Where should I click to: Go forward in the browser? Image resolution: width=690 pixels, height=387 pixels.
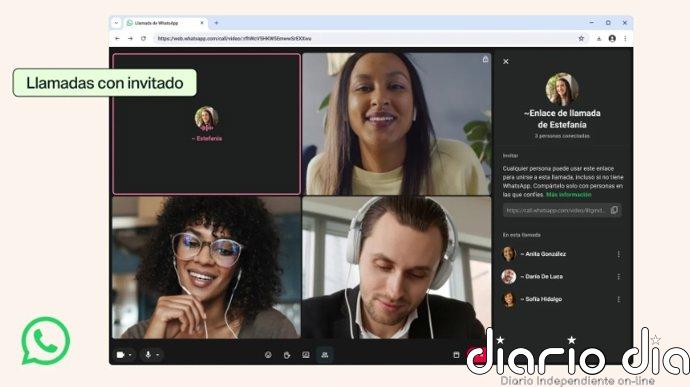130,39
